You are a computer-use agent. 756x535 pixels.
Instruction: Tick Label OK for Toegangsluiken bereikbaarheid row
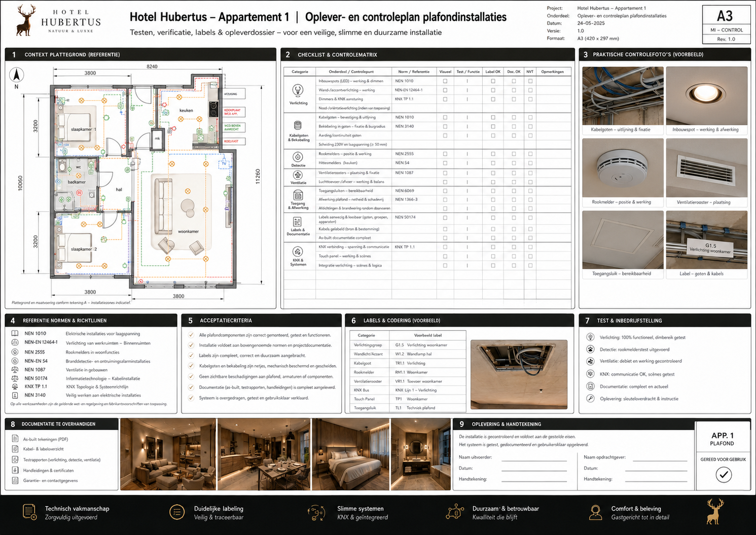pos(493,191)
